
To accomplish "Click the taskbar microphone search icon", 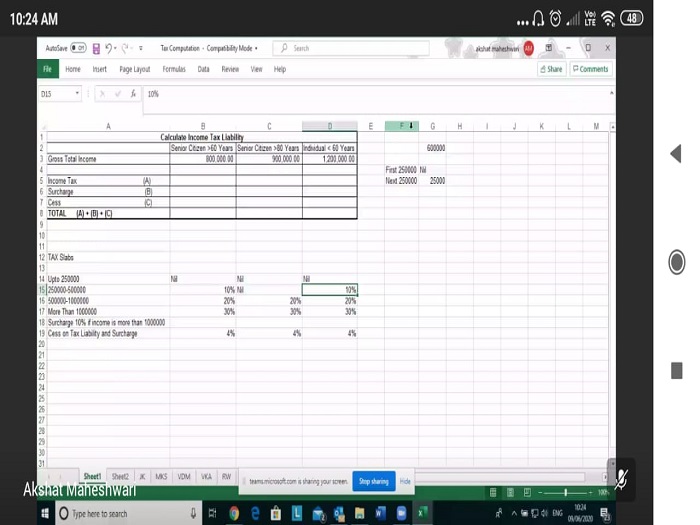I will pos(193,513).
